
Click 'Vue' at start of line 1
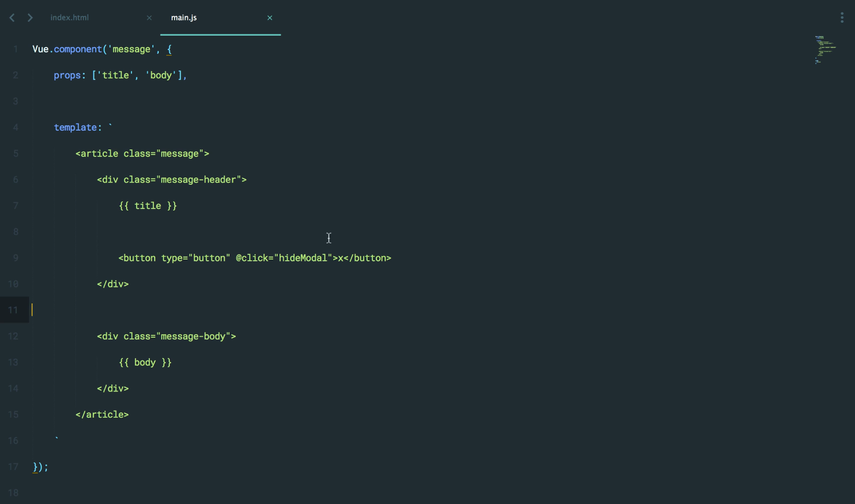(40, 50)
